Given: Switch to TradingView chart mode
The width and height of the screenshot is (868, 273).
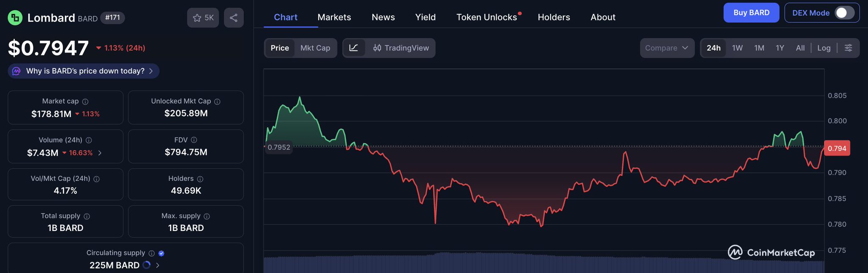Looking at the screenshot, I should tap(401, 48).
